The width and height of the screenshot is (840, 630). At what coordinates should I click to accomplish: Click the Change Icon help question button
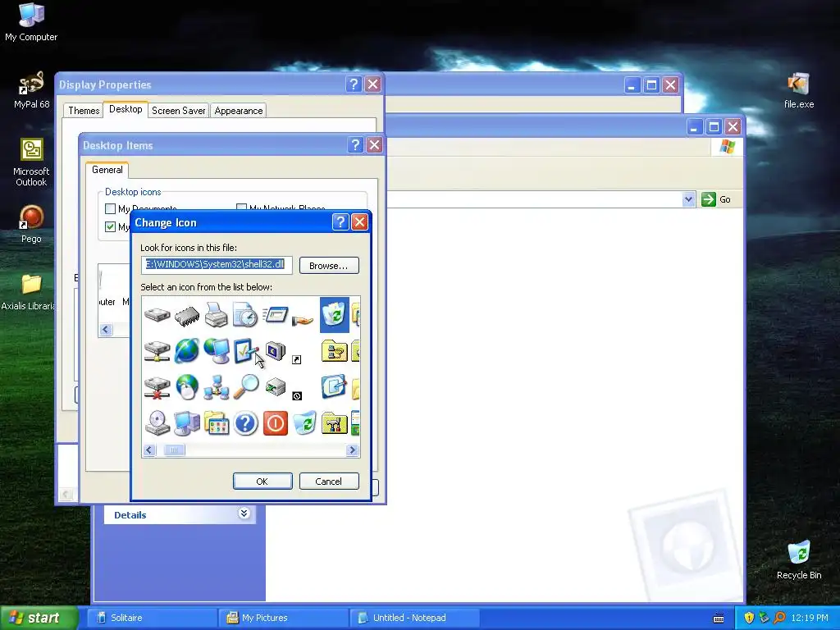(x=340, y=221)
